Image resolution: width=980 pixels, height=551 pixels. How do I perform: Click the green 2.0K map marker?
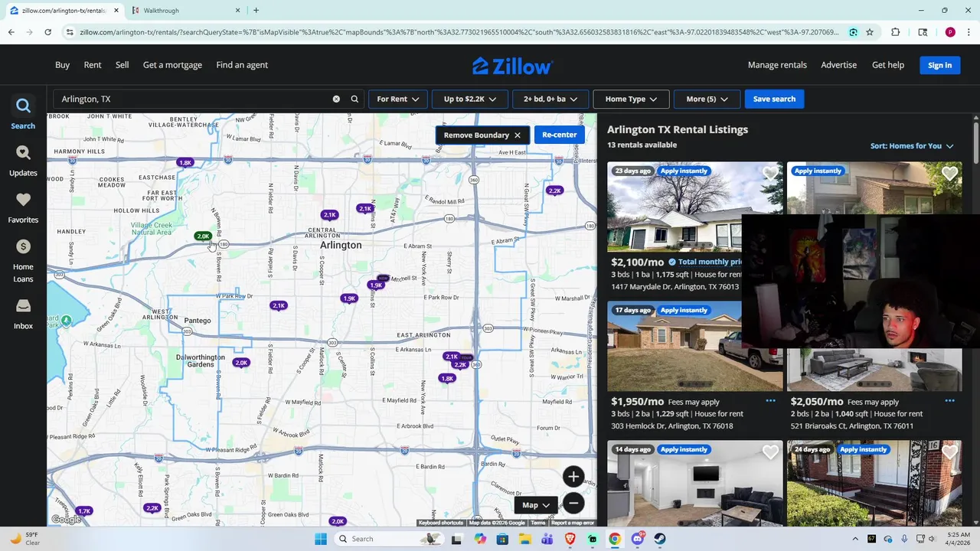coord(203,236)
